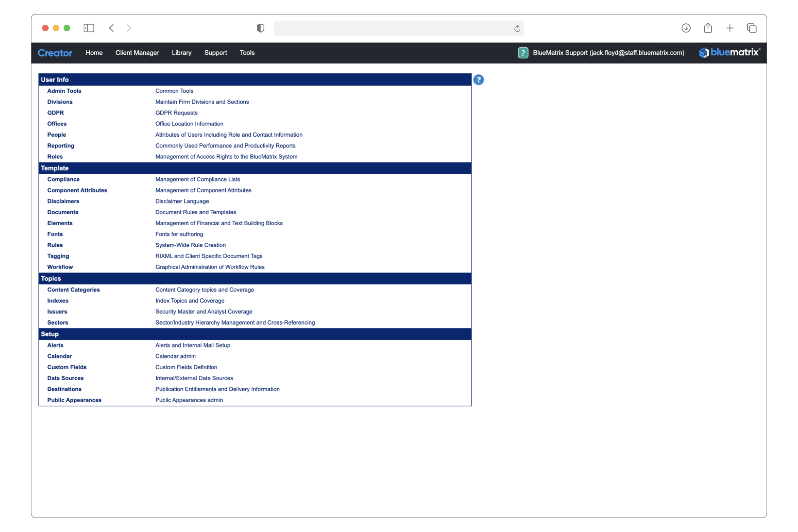Switch to Client Manager

pos(137,53)
